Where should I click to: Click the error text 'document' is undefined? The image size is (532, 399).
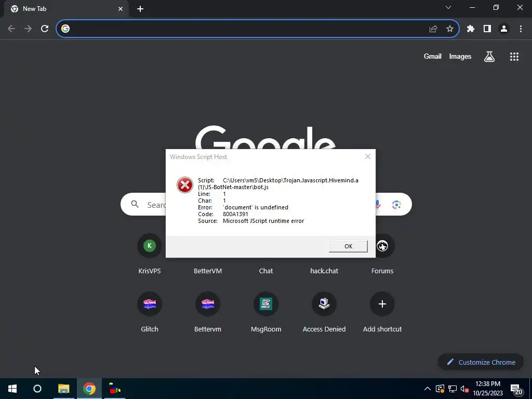[x=256, y=207]
